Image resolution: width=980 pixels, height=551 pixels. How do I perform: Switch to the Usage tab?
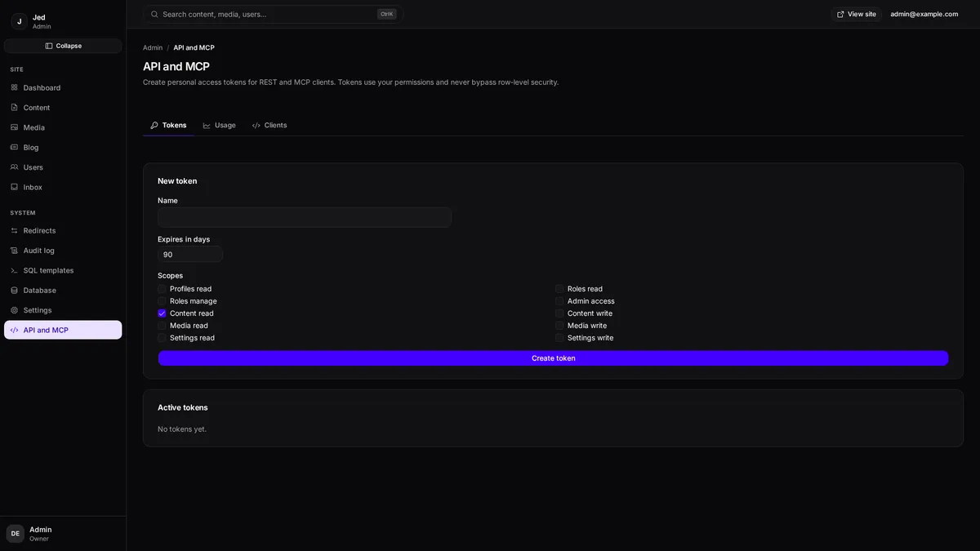click(219, 125)
